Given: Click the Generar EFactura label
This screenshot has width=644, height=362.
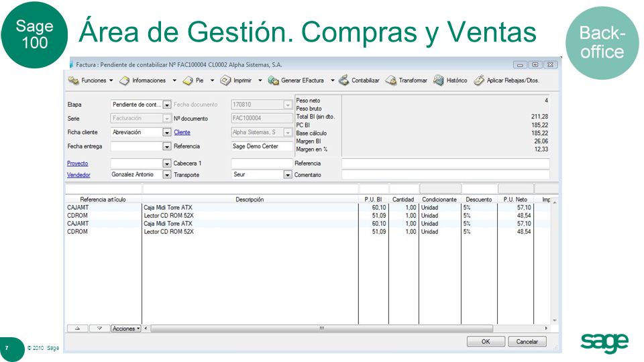Looking at the screenshot, I should coord(303,80).
